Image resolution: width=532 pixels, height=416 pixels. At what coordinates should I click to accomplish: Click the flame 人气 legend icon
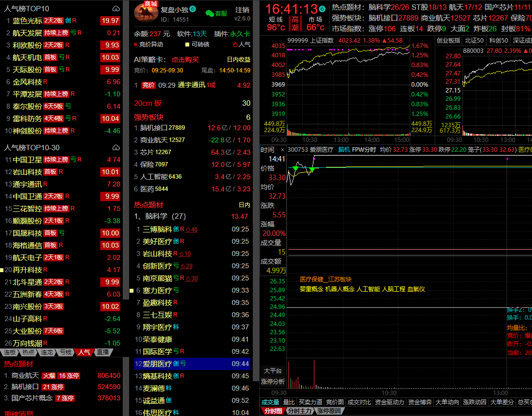[x=235, y=45]
